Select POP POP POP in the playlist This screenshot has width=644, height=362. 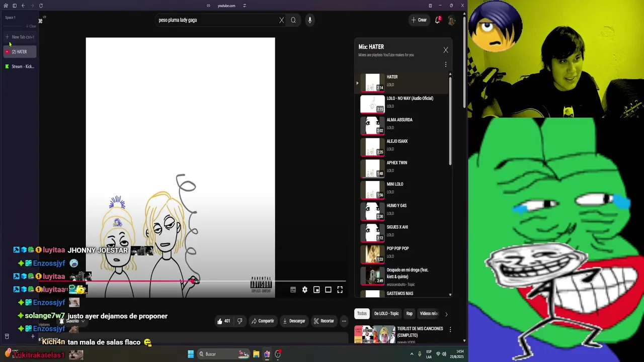403,254
